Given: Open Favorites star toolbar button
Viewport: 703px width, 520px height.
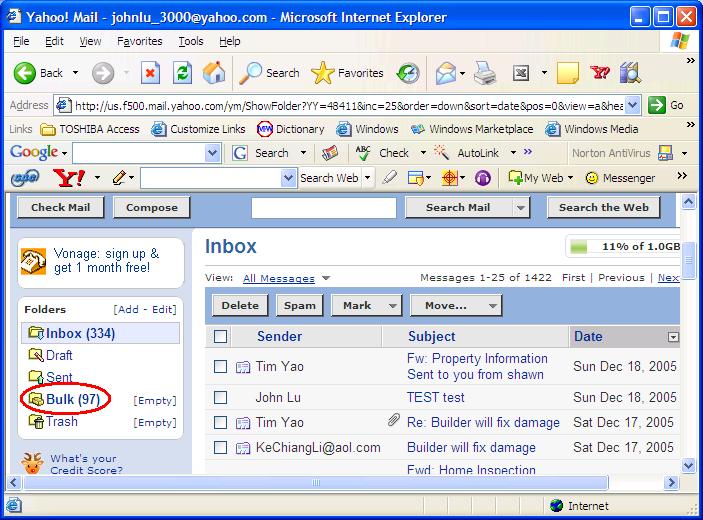Looking at the screenshot, I should (347, 73).
